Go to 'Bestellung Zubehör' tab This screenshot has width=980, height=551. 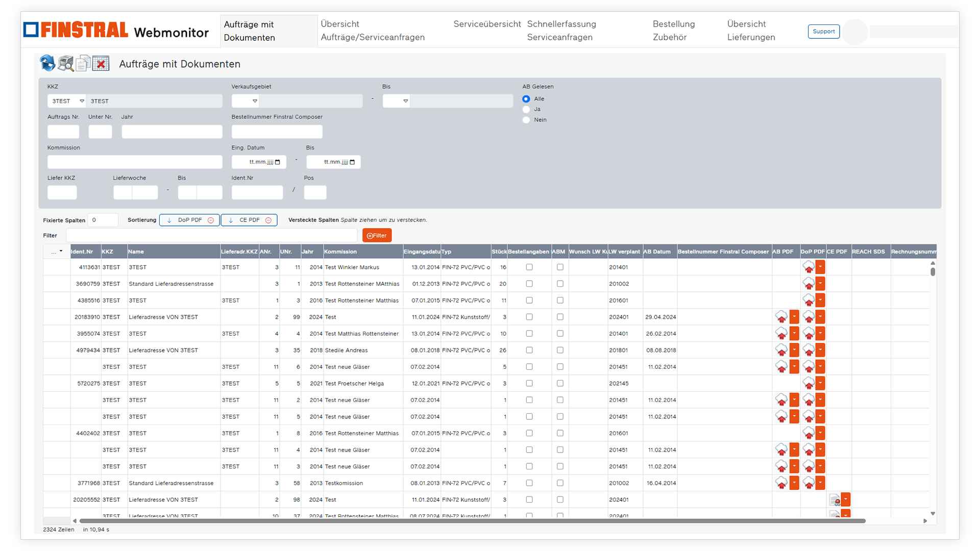[x=674, y=31]
